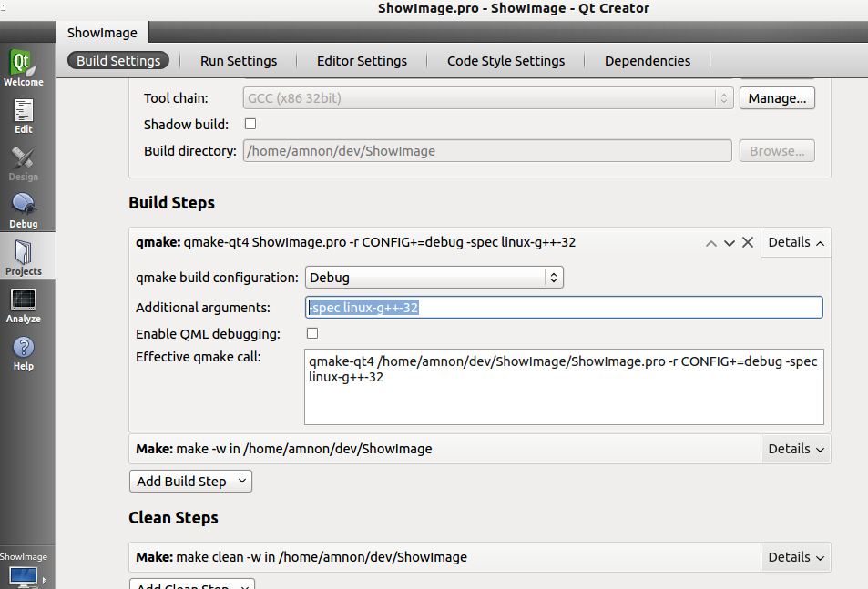Click the Build directory path field

pos(487,151)
